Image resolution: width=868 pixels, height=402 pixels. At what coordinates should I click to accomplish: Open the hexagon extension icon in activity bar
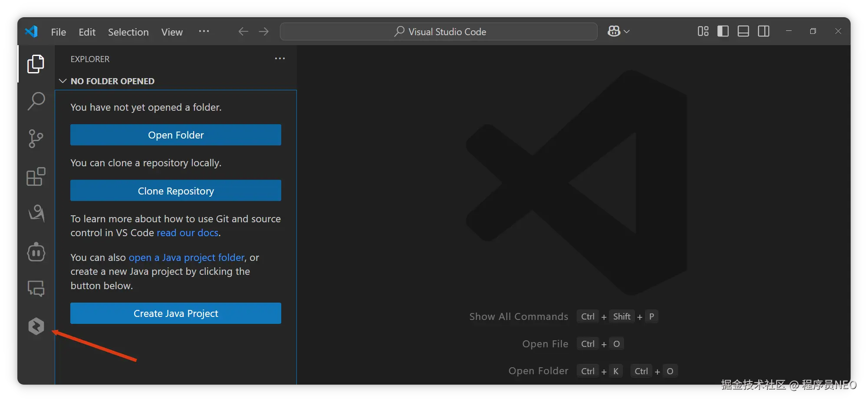point(36,326)
